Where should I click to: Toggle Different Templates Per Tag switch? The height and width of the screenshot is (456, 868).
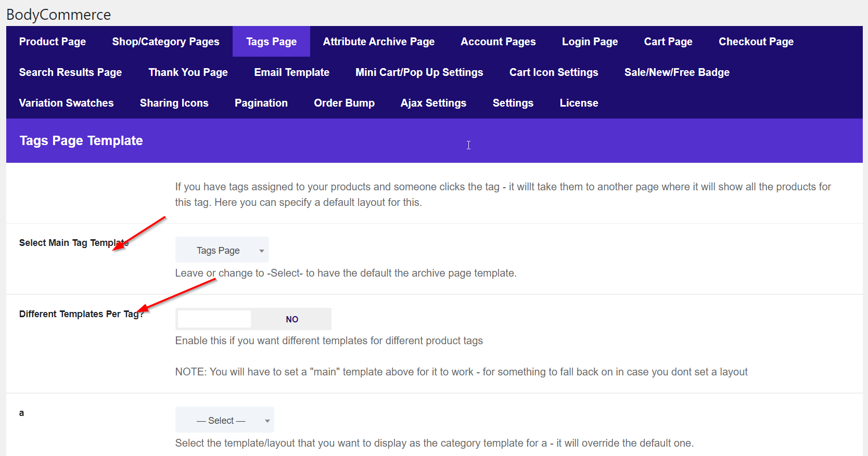(253, 319)
